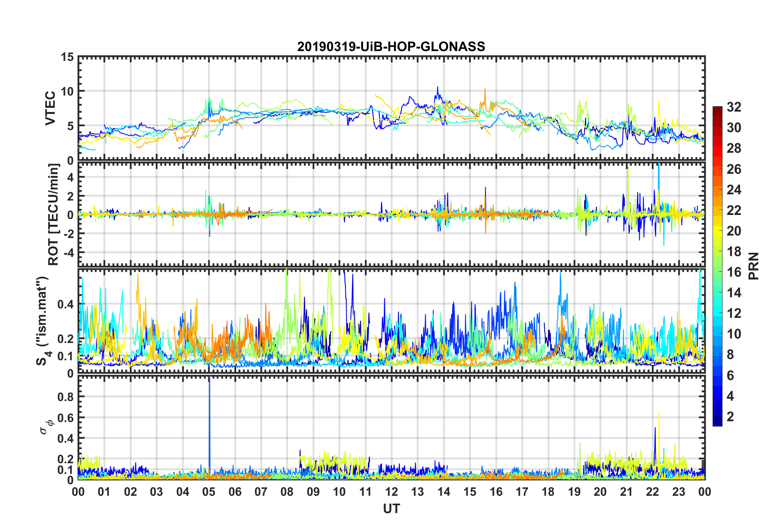Click UT axis tick label 23
Image resolution: width=783 pixels, height=532 pixels.
pyautogui.click(x=679, y=492)
